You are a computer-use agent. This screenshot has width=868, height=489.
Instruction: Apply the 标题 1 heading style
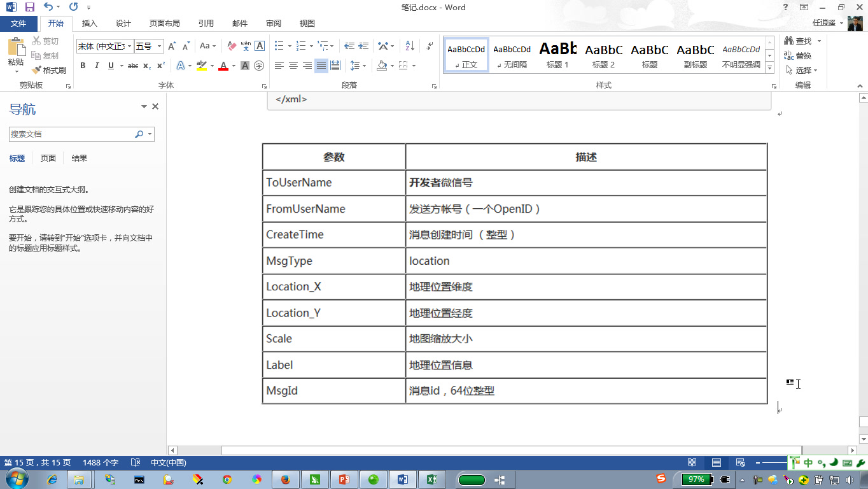point(558,54)
